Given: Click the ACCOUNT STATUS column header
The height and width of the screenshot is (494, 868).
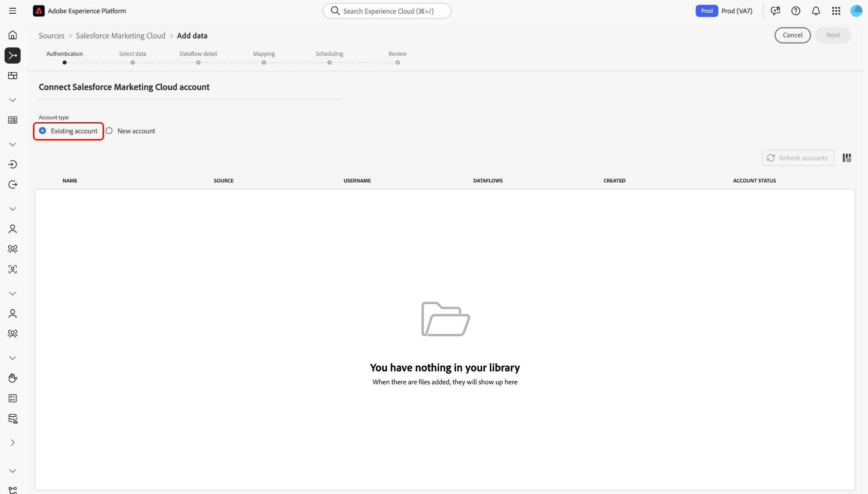Looking at the screenshot, I should coord(754,181).
